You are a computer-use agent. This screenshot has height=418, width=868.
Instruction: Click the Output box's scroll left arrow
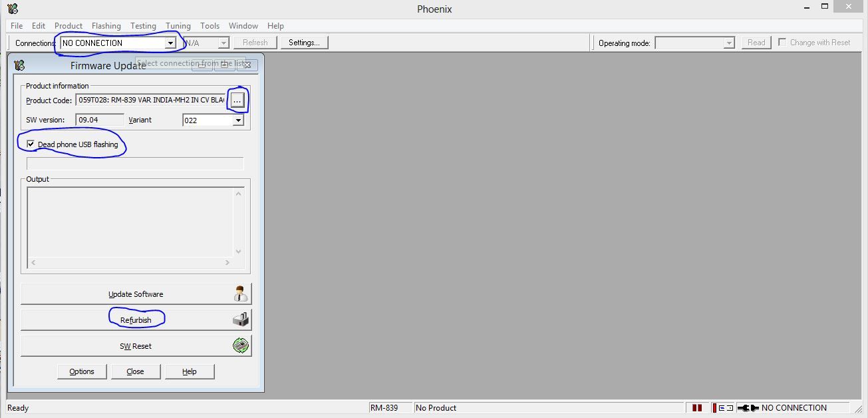(x=33, y=263)
